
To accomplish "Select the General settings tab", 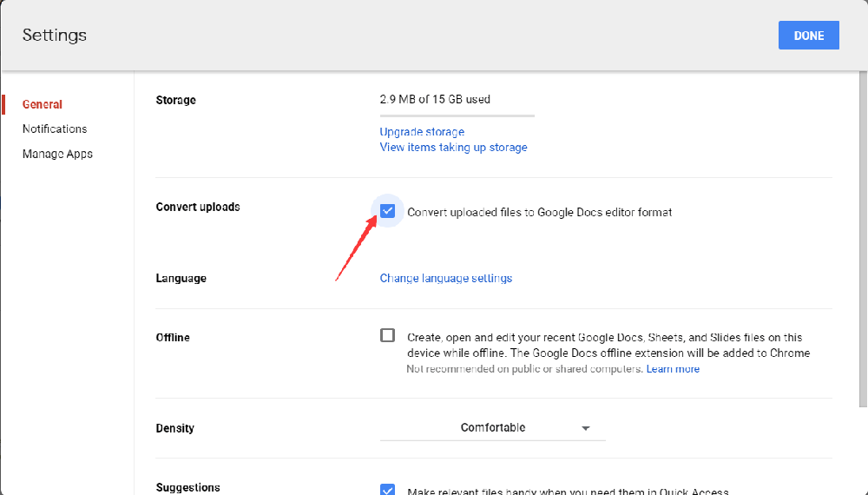I will pos(43,104).
